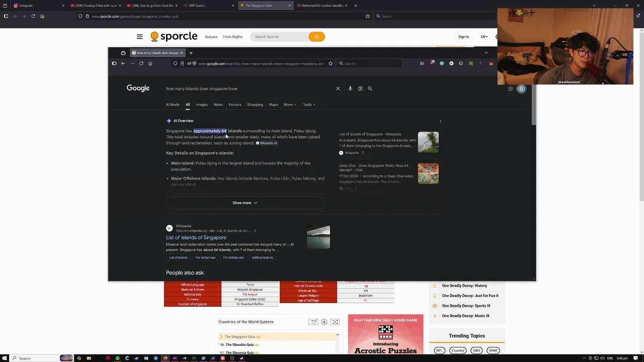
Task: Open Sporcle hamburger menu
Action: 139,37
